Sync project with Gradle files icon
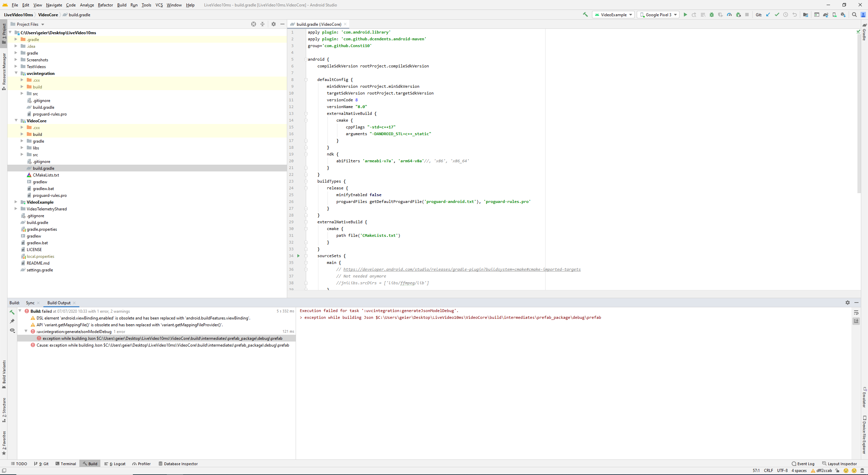The image size is (868, 475). coord(826,15)
